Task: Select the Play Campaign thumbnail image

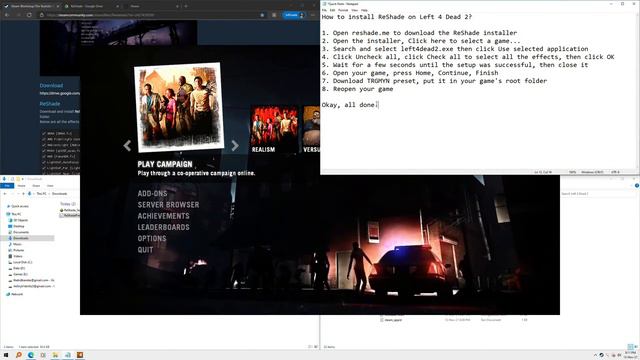Action: tap(179, 107)
